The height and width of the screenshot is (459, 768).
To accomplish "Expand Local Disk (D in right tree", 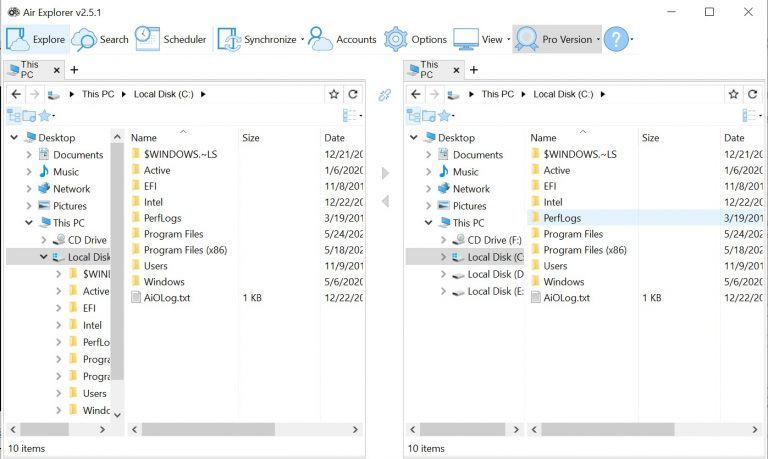I will click(x=443, y=274).
